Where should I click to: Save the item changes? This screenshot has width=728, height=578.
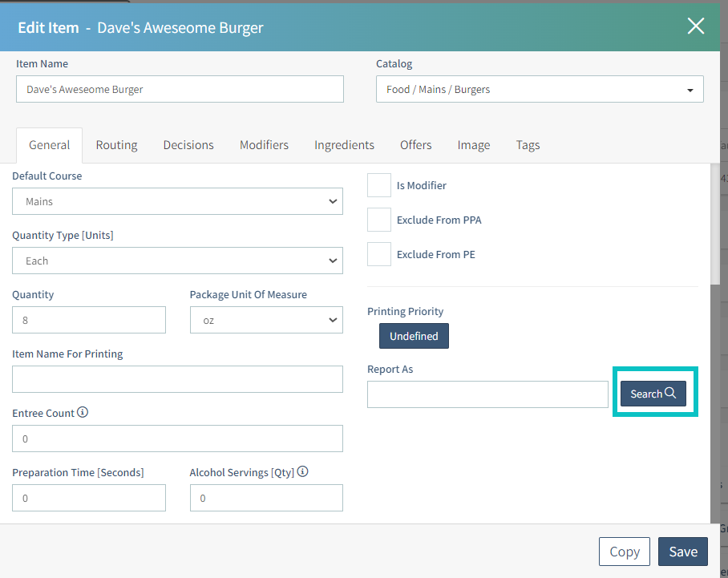pyautogui.click(x=683, y=552)
